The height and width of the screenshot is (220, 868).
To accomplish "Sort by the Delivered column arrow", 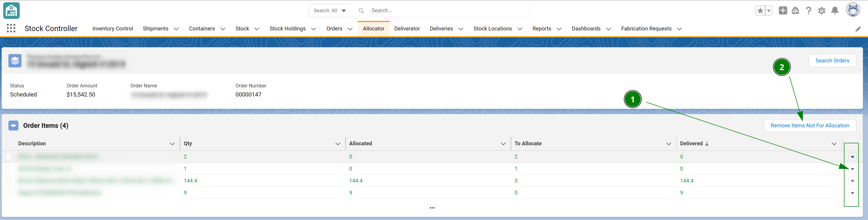I will coord(707,144).
